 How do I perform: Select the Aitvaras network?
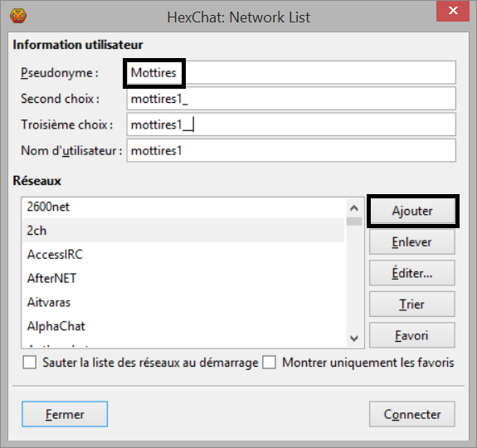coord(183,302)
